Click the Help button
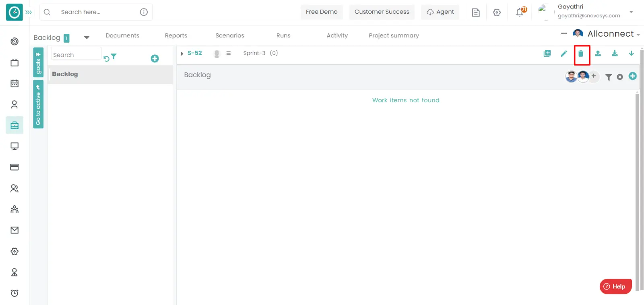The image size is (644, 305). point(615,286)
